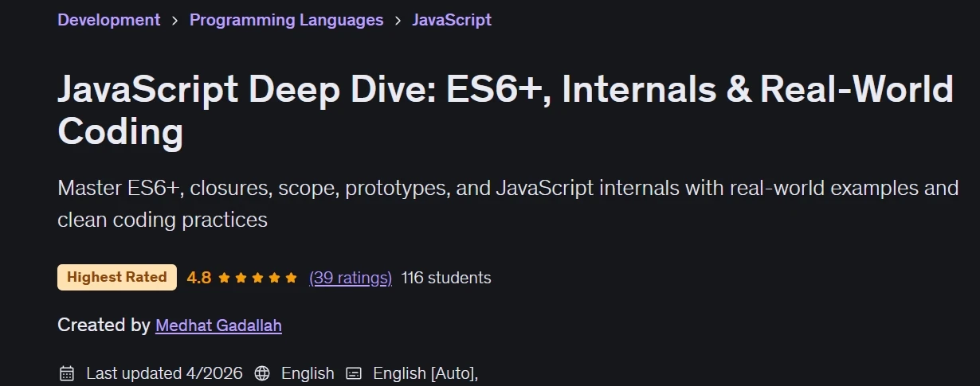
Task: Click the breadcrumb chevron after Programming Languages
Action: (x=398, y=21)
